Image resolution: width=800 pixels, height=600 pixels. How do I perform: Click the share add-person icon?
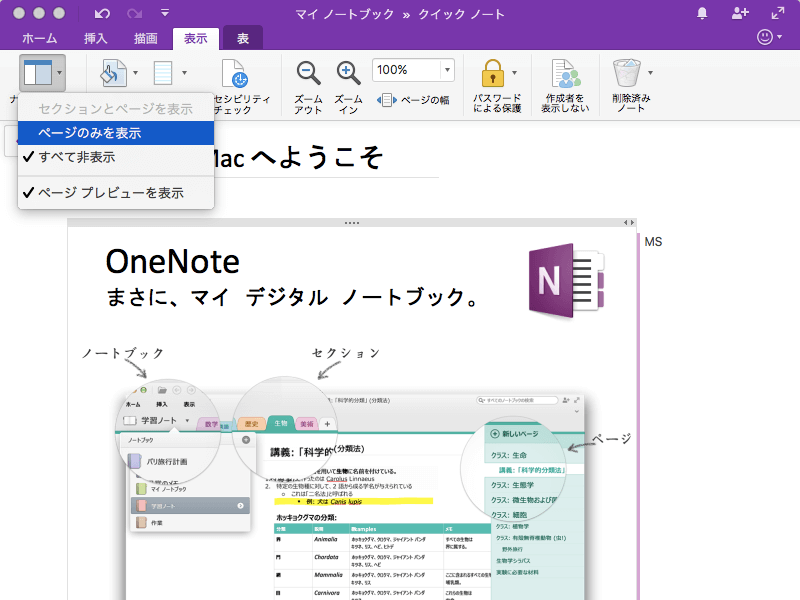tap(740, 13)
